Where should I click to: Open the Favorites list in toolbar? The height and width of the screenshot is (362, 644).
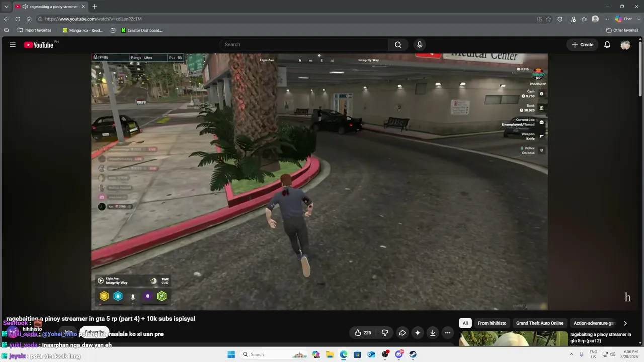coord(584,19)
